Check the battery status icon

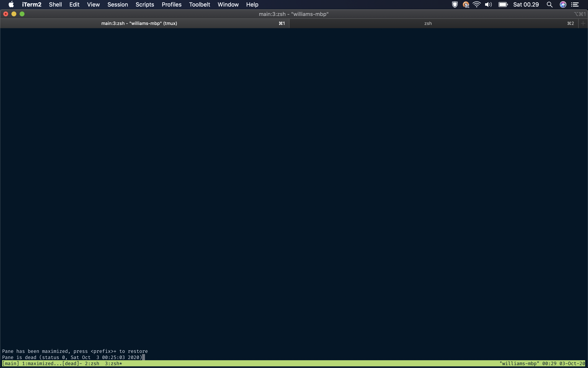503,4
